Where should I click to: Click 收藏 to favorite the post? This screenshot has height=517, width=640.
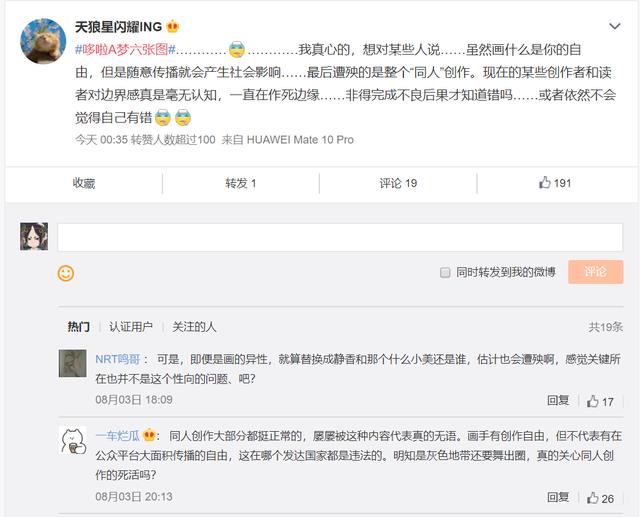coord(84,183)
